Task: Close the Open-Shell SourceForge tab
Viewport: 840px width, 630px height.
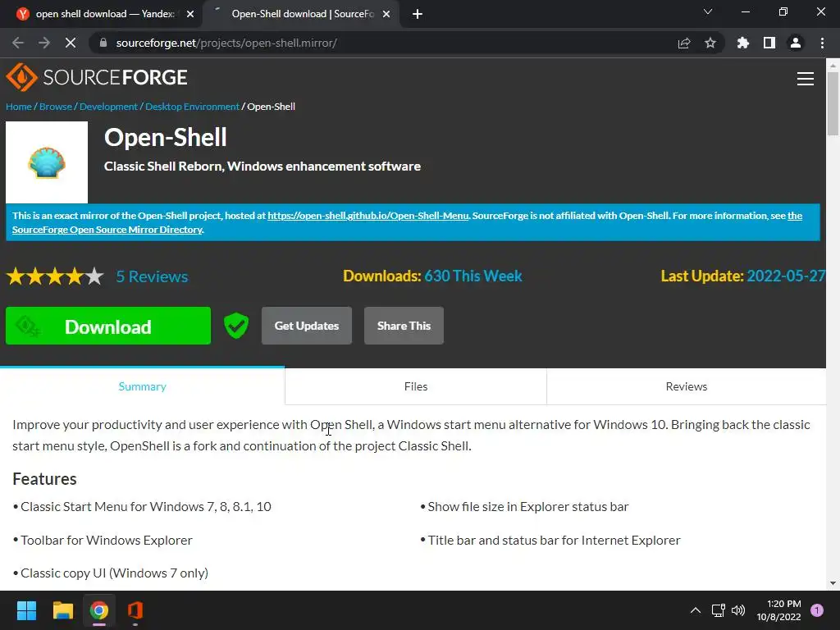Action: coord(386,14)
